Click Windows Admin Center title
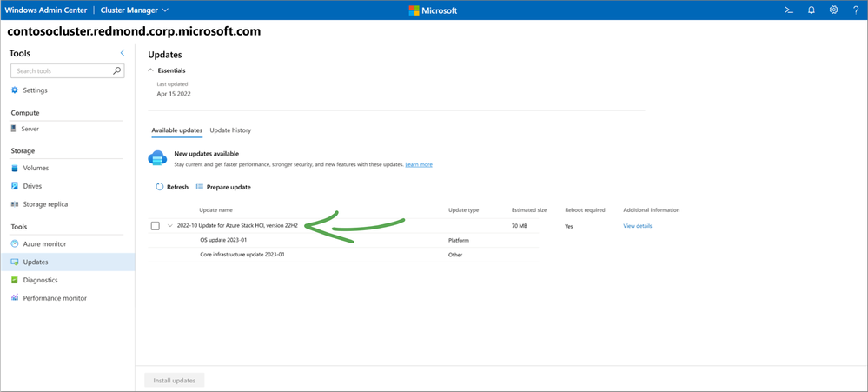Image resolution: width=868 pixels, height=392 pixels. [x=46, y=10]
